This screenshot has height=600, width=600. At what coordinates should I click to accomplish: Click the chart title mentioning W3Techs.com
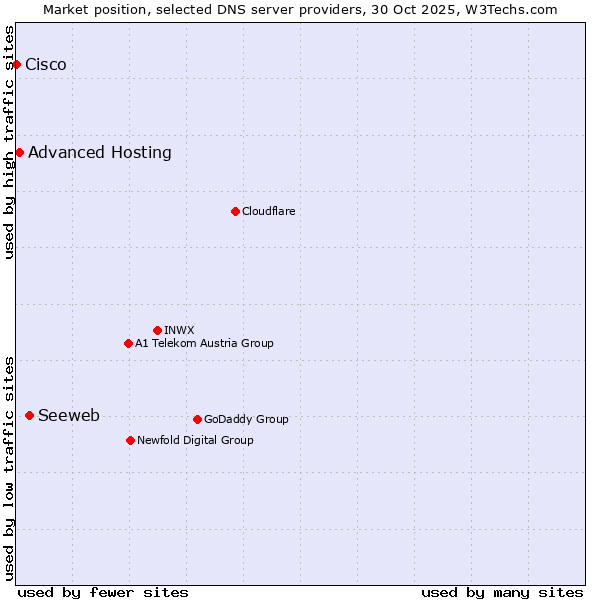pos(300,9)
